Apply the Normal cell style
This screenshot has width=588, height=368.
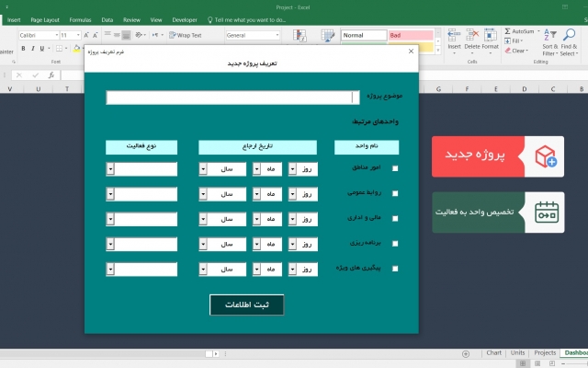364,35
